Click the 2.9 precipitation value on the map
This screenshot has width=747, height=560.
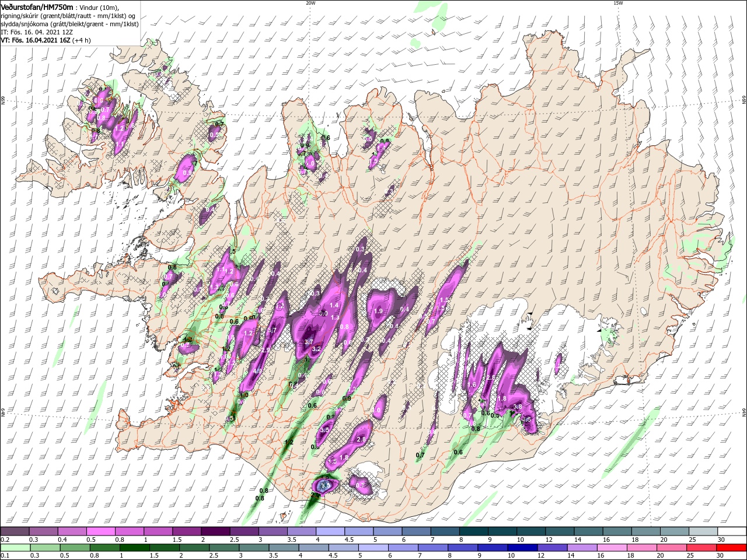tap(266, 350)
